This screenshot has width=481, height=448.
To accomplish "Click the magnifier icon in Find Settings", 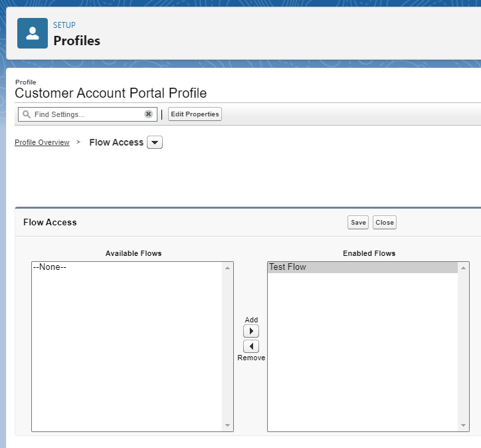I will click(x=27, y=114).
